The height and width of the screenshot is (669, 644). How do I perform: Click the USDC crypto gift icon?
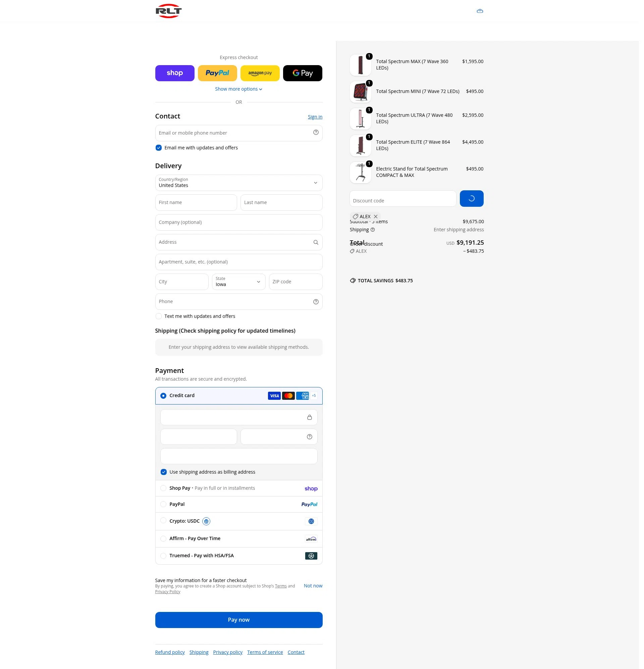[x=206, y=521]
